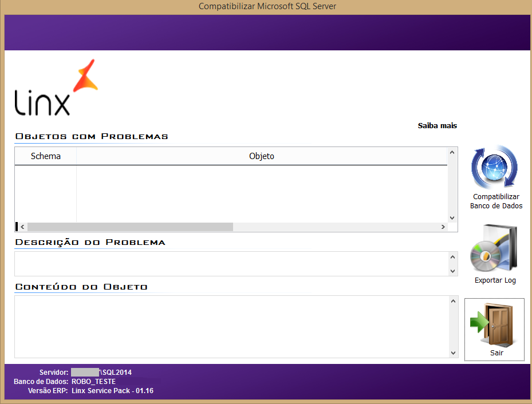Click the Descrição do Problema scroll up arrow

(452, 257)
